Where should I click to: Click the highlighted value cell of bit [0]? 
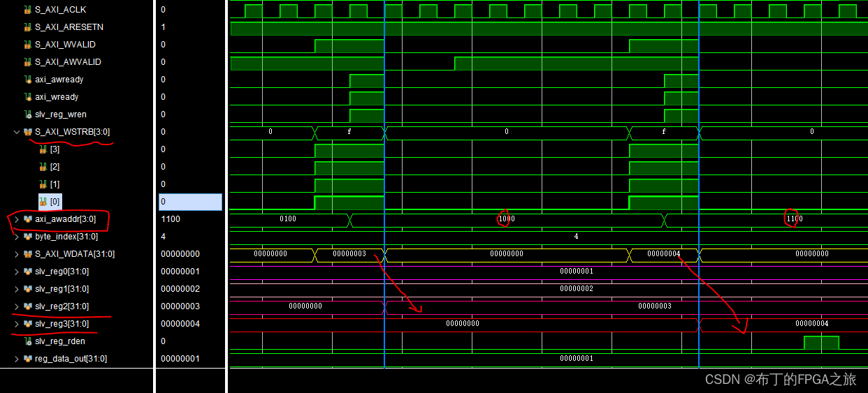190,202
